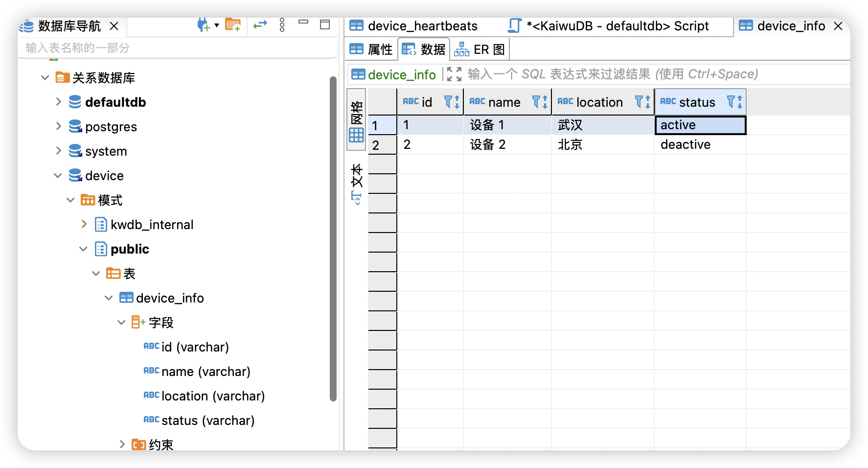Open the ER 图 tab
Image resolution: width=868 pixels, height=468 pixels.
(480, 49)
